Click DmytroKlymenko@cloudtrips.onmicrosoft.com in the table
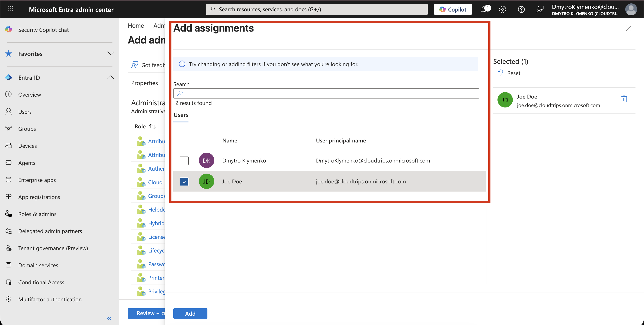Screen dimensions: 644x325 [x=373, y=161]
